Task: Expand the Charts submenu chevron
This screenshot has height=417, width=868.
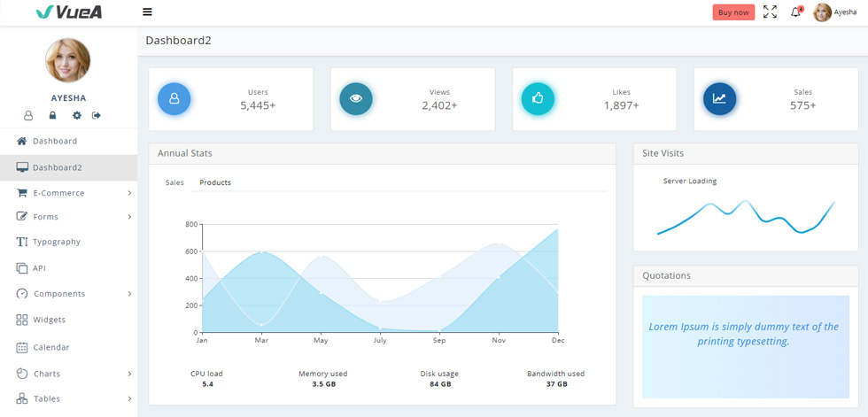Action: point(129,374)
